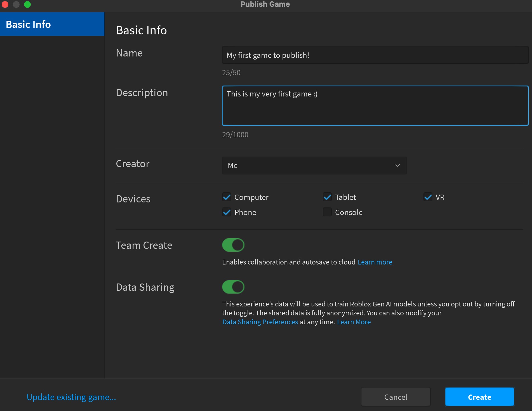Open the Data Sharing Preferences link

point(260,322)
